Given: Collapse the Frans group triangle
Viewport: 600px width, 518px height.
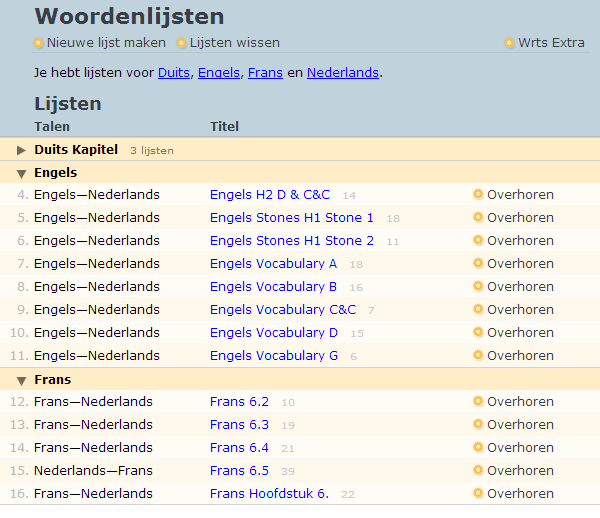Looking at the screenshot, I should [21, 381].
